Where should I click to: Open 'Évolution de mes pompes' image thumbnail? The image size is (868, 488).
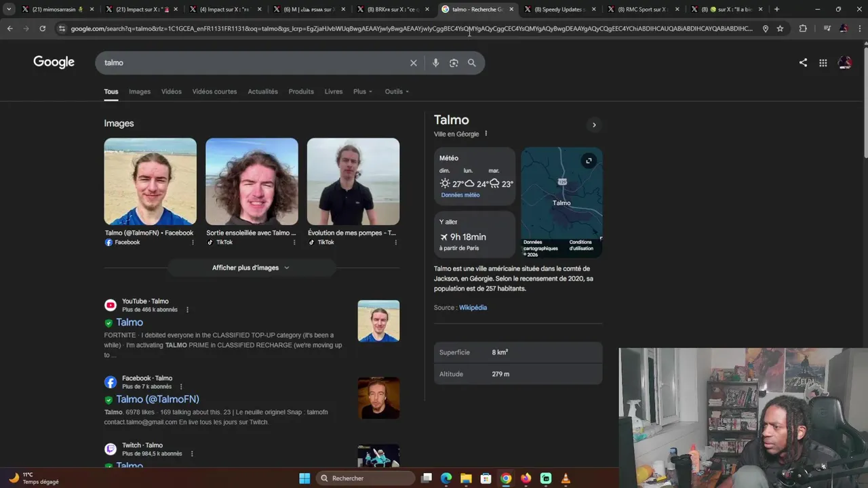coord(353,182)
